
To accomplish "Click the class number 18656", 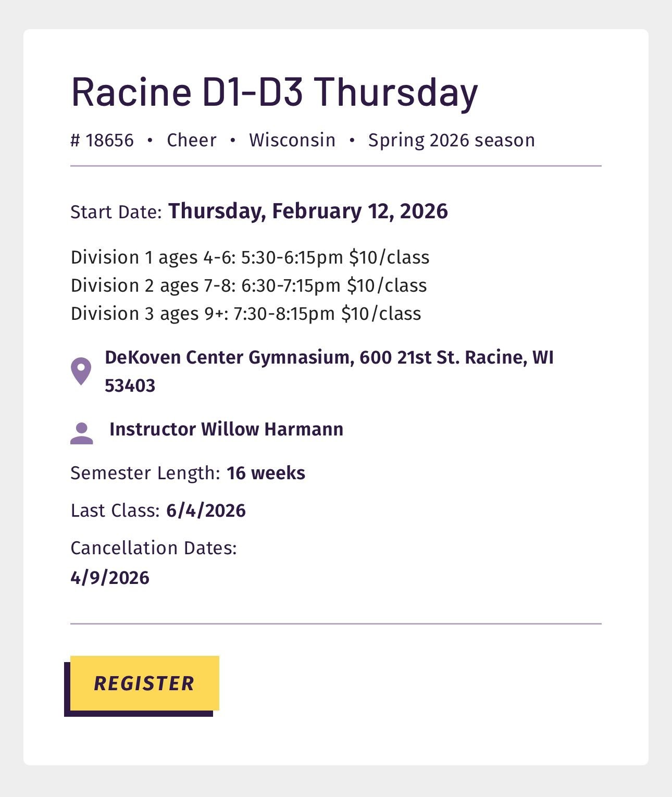I will point(102,140).
